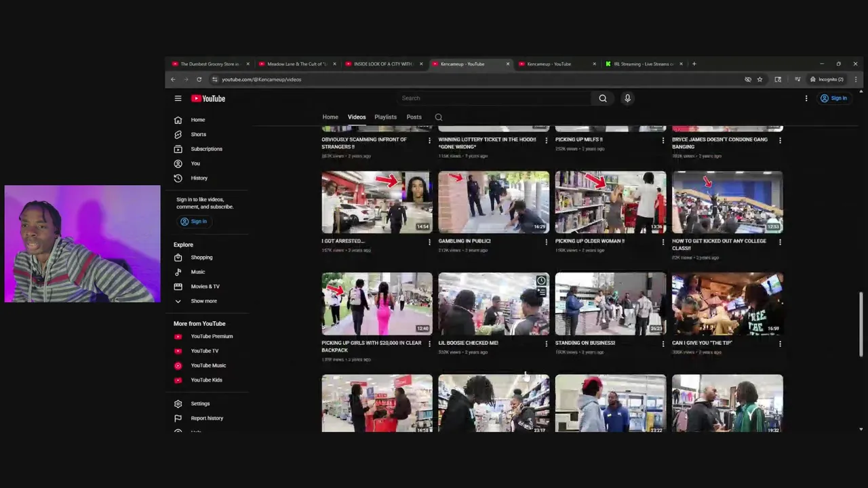Viewport: 868px width, 488px height.
Task: Open 'PICKING UP OLDER WOMAN !!' thumbnail
Action: point(610,202)
